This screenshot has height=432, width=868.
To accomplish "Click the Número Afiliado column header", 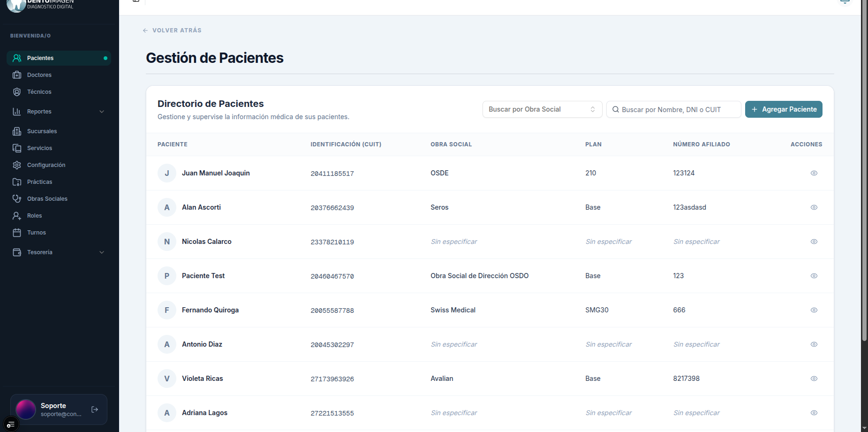I will 702,144.
